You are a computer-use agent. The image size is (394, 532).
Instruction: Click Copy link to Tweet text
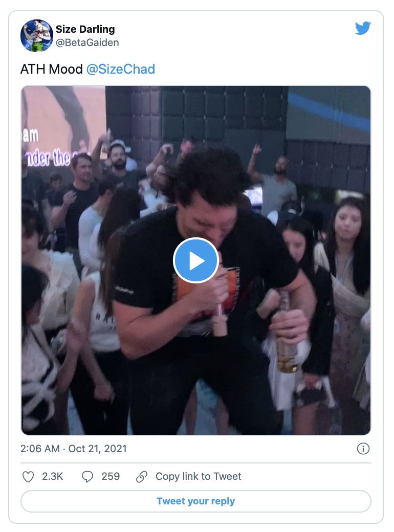tap(198, 477)
